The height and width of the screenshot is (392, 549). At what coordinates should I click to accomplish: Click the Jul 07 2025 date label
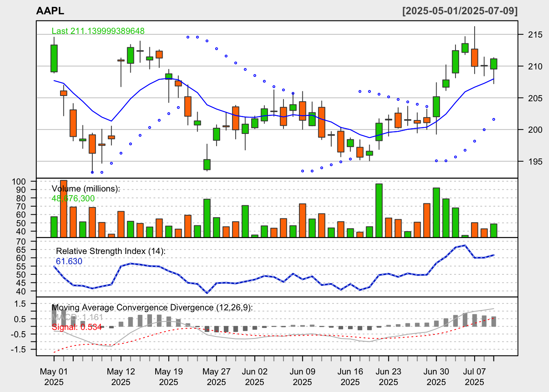(x=475, y=377)
